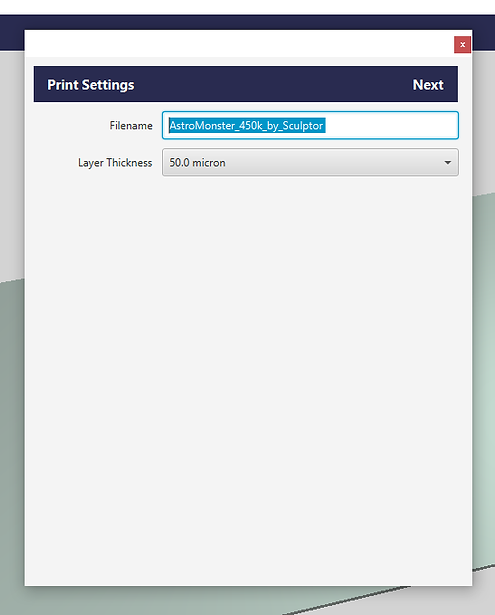The height and width of the screenshot is (615, 495).
Task: Click the Print Settings title text
Action: pyautogui.click(x=91, y=85)
